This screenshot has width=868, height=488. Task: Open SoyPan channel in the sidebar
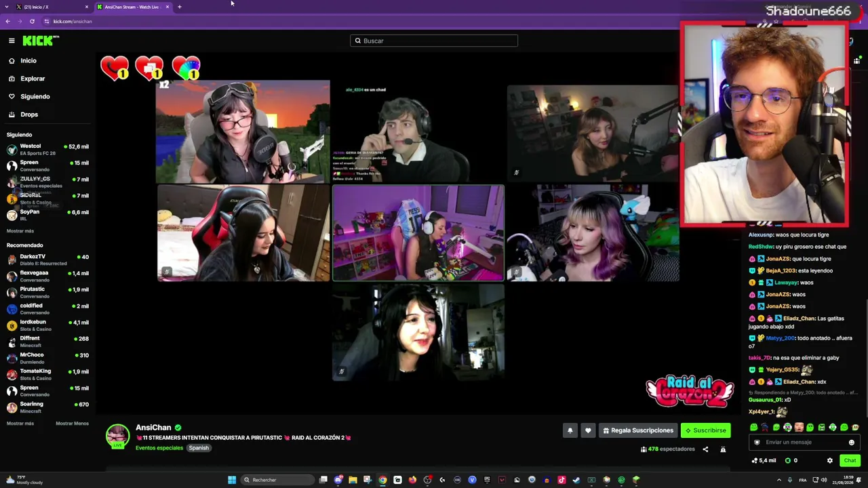[47, 214]
